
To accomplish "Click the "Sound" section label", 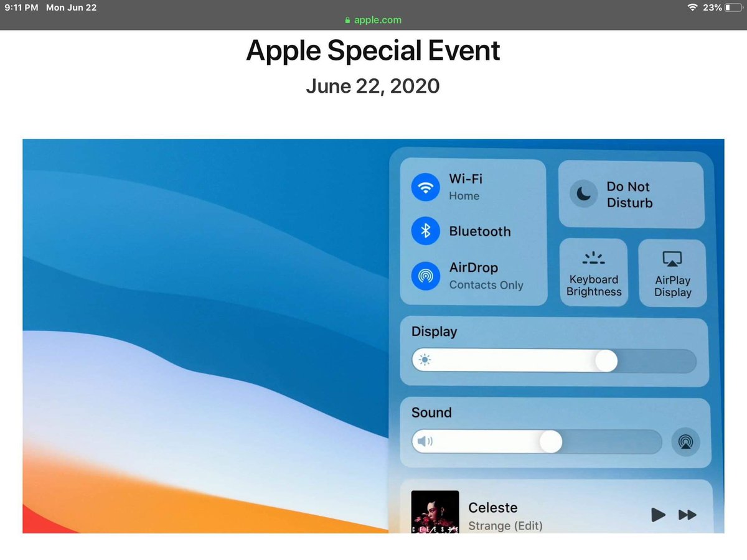I will click(x=431, y=413).
